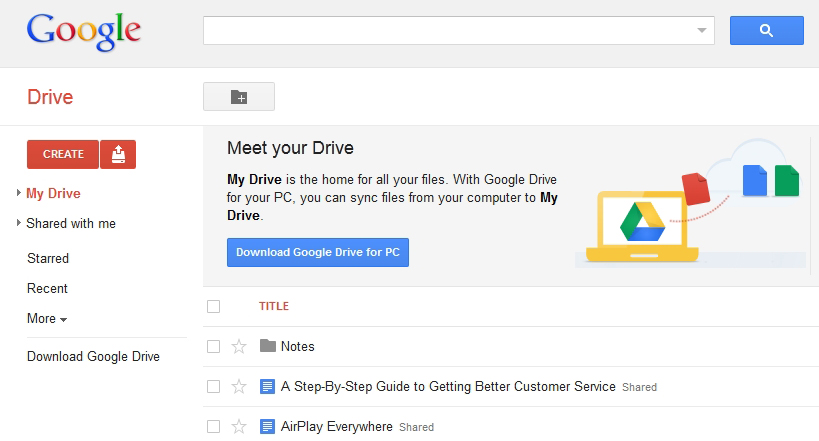
Task: Click the magnifying glass search button
Action: coord(766,31)
